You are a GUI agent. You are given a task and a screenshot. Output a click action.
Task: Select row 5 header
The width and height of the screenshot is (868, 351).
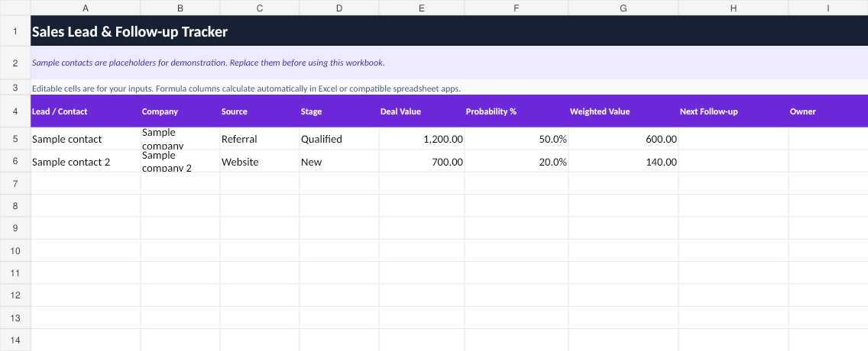15,139
